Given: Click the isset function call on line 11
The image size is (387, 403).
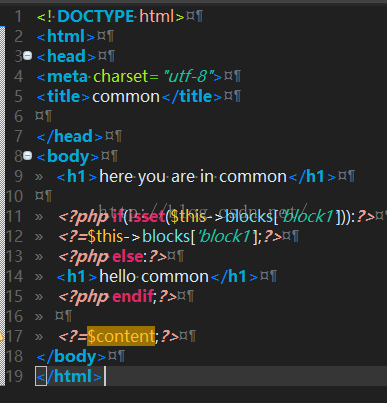Looking at the screenshot, I should tap(147, 216).
